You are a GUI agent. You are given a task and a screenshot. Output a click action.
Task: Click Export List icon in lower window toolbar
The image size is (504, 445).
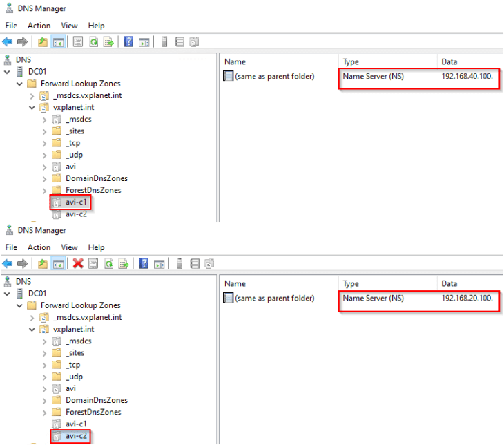[x=124, y=263]
